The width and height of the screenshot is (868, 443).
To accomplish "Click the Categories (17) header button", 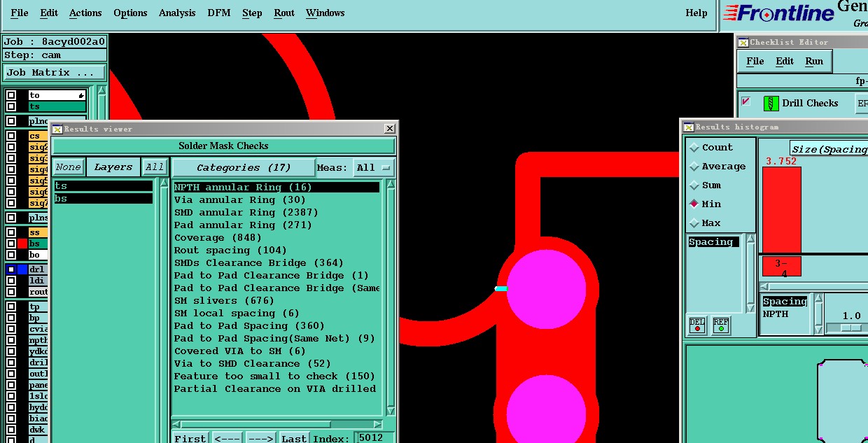I will click(244, 168).
